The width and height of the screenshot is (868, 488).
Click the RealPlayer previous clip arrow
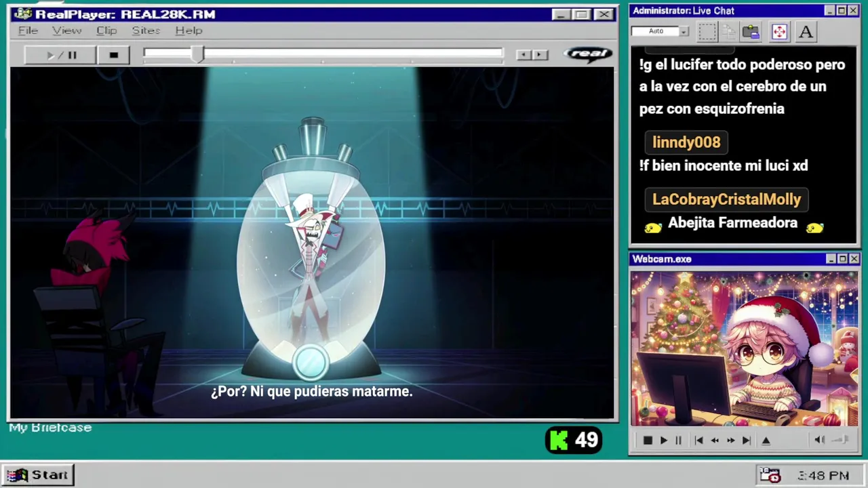(x=524, y=55)
